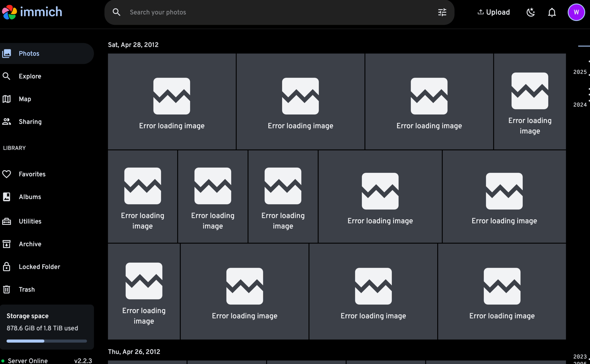Click the immich logo icon
Viewport: 590px width, 364px height.
click(10, 12)
